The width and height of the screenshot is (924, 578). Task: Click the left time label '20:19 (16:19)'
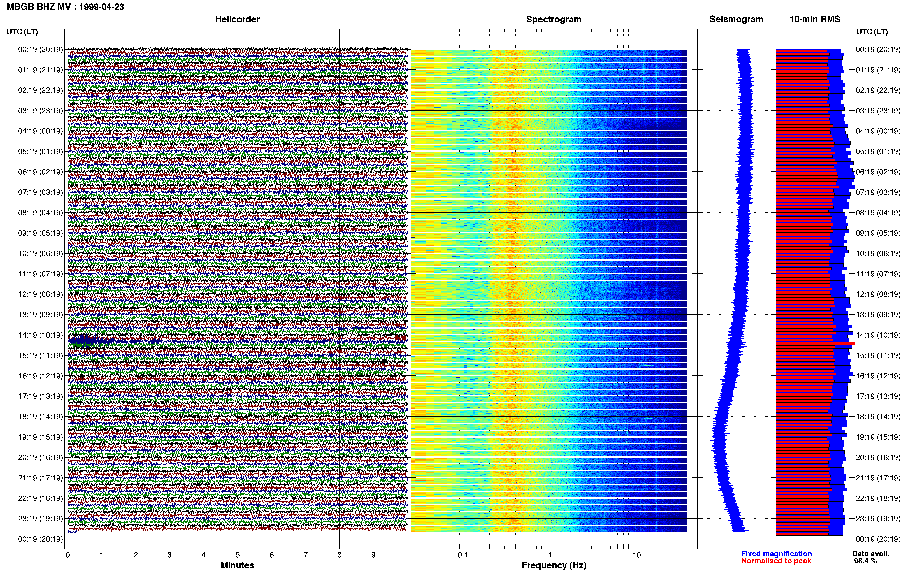41,458
